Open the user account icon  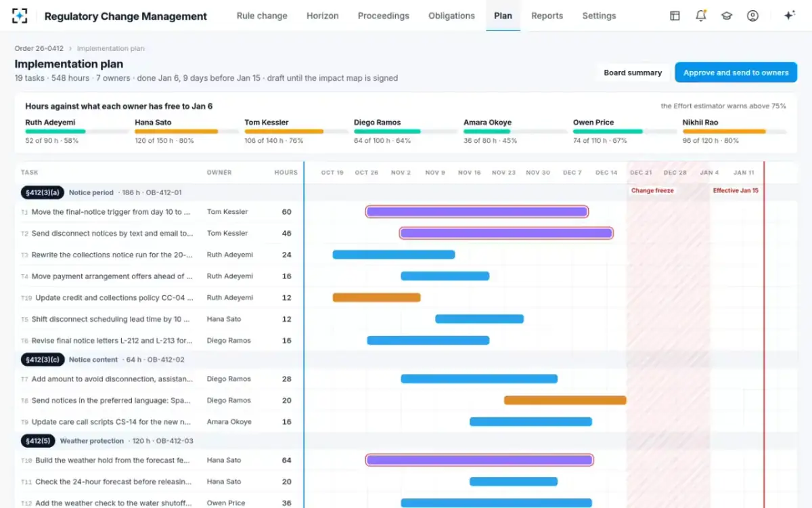(x=752, y=16)
